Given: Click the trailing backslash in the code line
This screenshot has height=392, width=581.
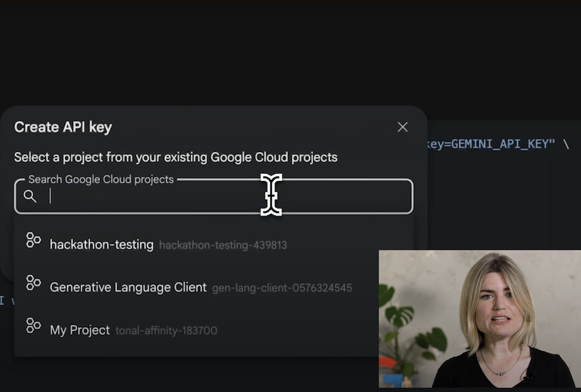Looking at the screenshot, I should [x=566, y=144].
